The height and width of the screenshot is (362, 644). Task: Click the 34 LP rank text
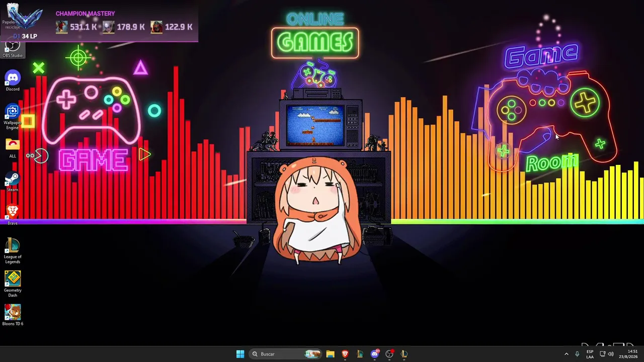click(x=29, y=36)
